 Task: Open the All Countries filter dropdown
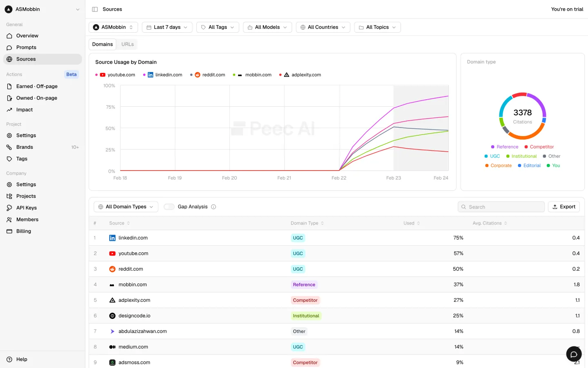pos(323,27)
